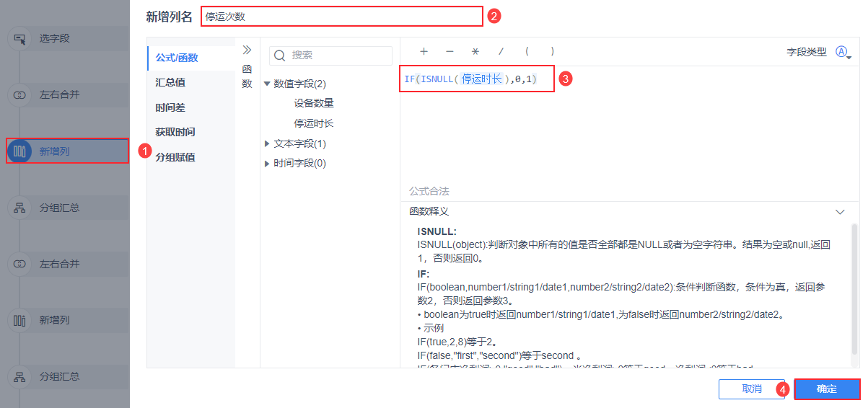Click the 停运时长 token in formula
Image resolution: width=868 pixels, height=408 pixels.
482,79
